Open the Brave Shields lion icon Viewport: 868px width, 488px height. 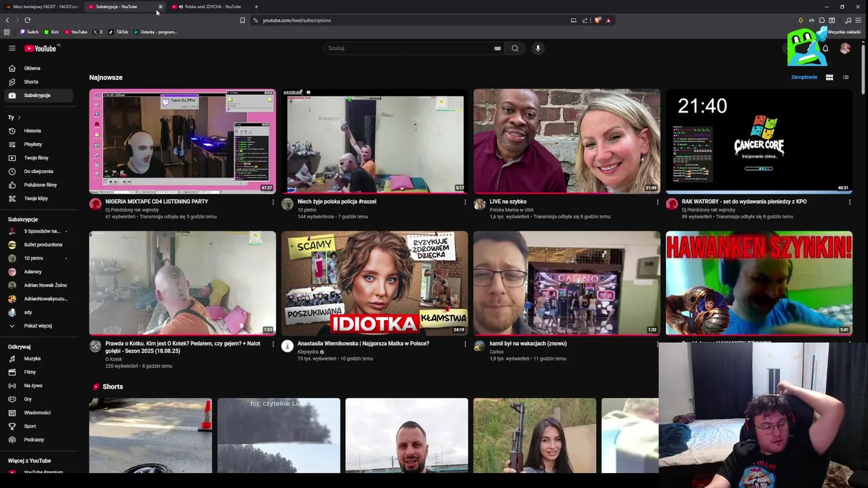597,20
